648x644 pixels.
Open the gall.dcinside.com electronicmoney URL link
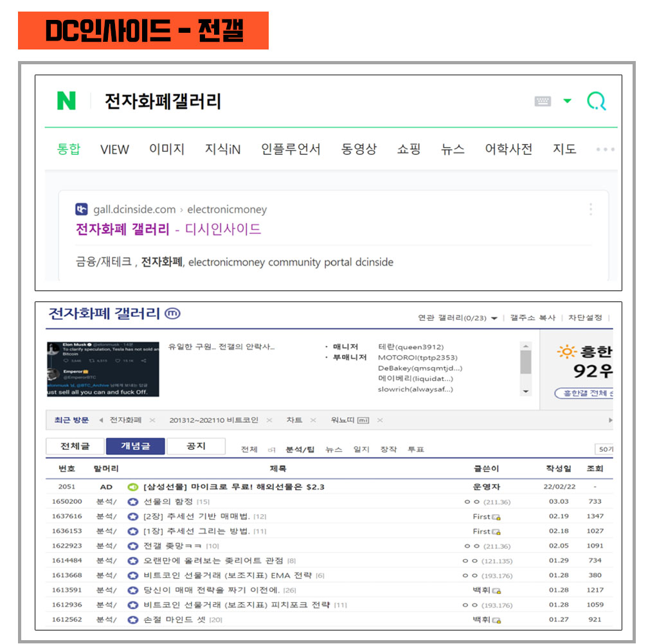point(180,210)
